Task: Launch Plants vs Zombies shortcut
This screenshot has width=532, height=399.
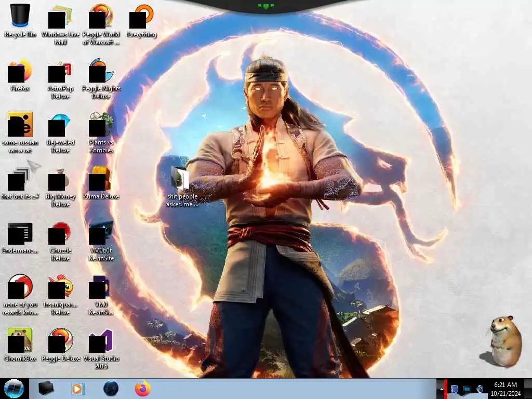Action: pos(101,132)
